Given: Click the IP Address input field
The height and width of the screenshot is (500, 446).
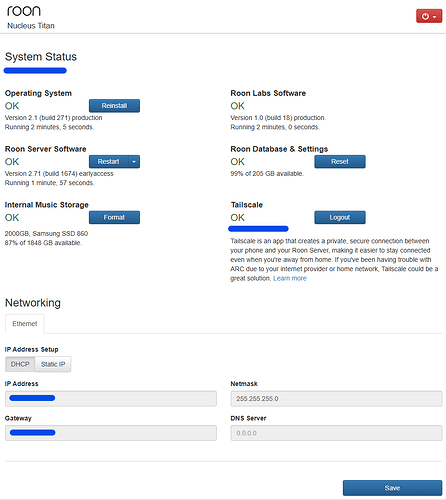Looking at the screenshot, I should [x=111, y=399].
